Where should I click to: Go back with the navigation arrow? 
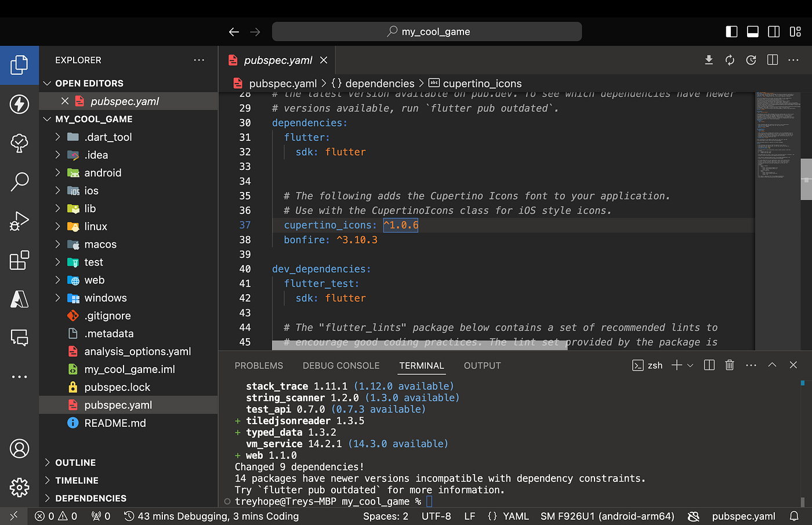[x=234, y=32]
